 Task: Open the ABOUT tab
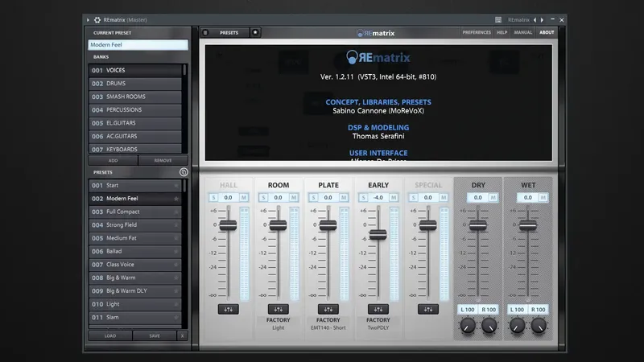pos(547,32)
